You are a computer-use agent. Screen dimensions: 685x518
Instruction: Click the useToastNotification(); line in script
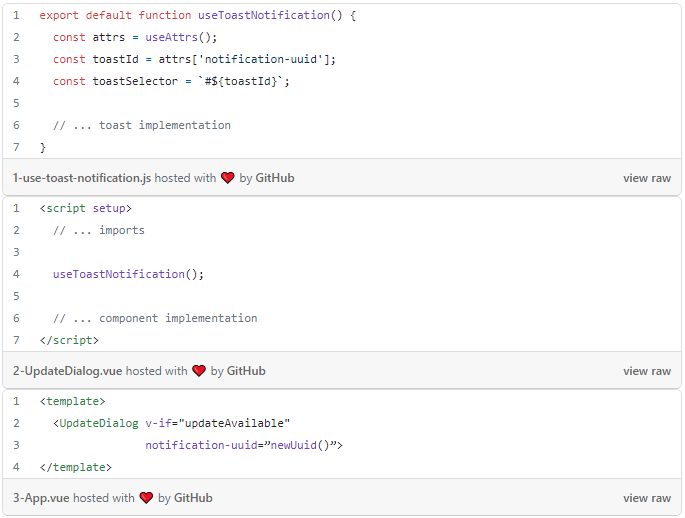128,274
